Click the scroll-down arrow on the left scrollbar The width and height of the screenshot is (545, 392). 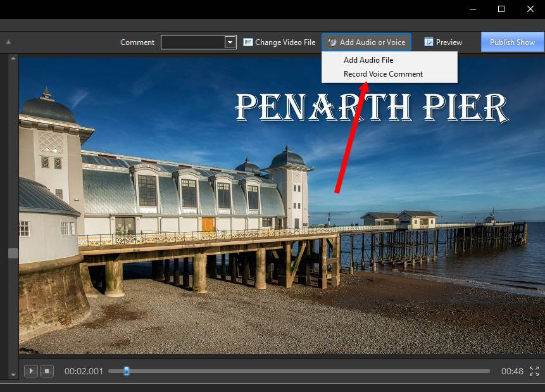pos(13,374)
